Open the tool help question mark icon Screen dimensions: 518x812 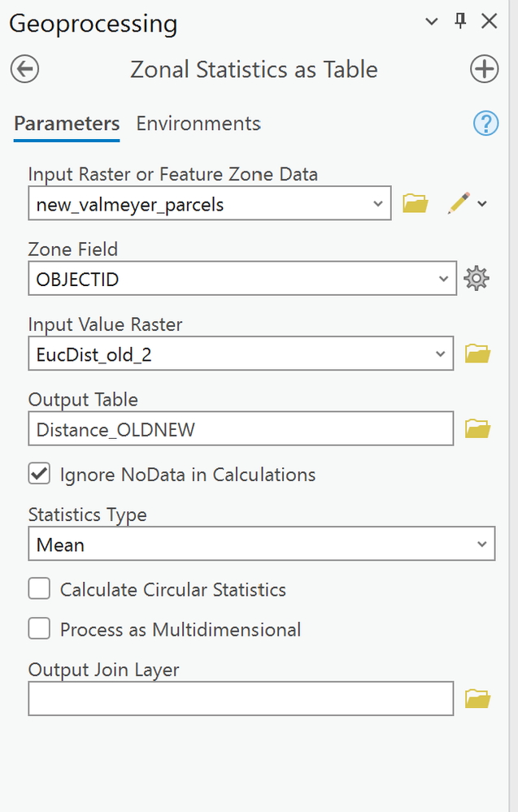click(x=485, y=124)
